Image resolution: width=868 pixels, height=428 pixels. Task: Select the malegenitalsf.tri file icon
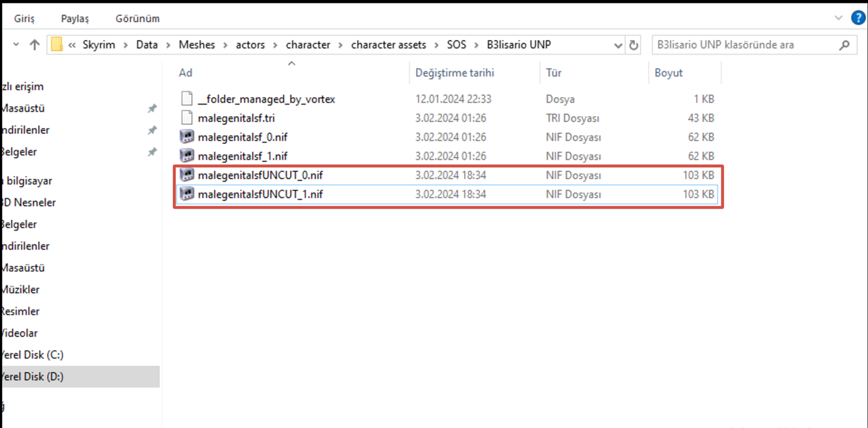click(x=187, y=118)
